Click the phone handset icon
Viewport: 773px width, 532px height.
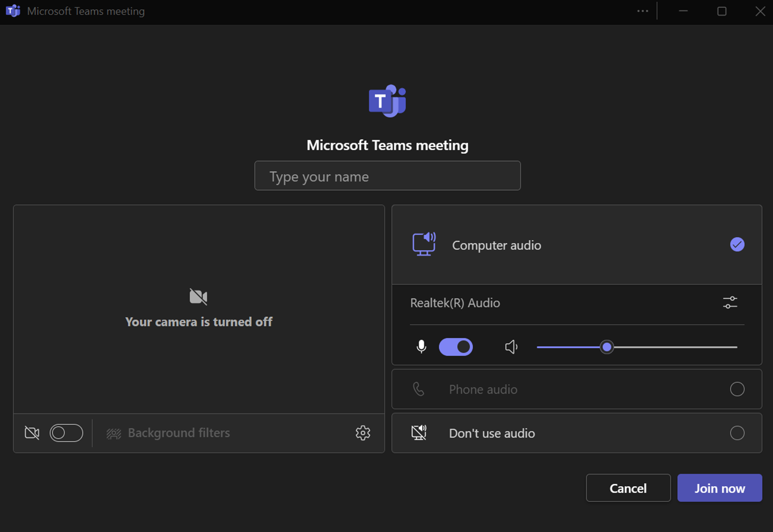(x=419, y=389)
